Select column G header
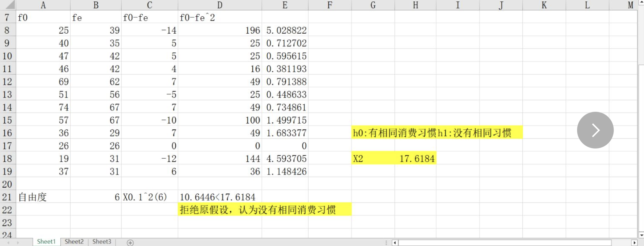Image resolution: width=644 pixels, height=246 pixels. click(x=373, y=5)
